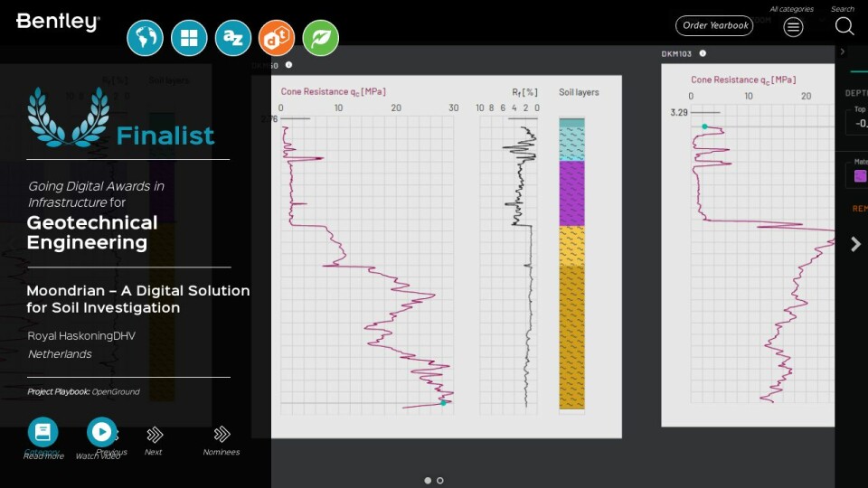
Task: Click the Read more book icon
Action: (x=42, y=432)
